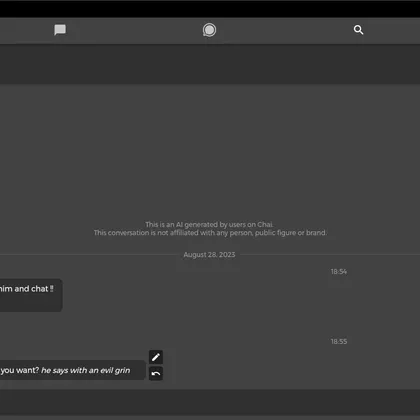Screen dimensions: 420x420
Task: Click the 'not affiliated with any person' notice
Action: click(210, 233)
